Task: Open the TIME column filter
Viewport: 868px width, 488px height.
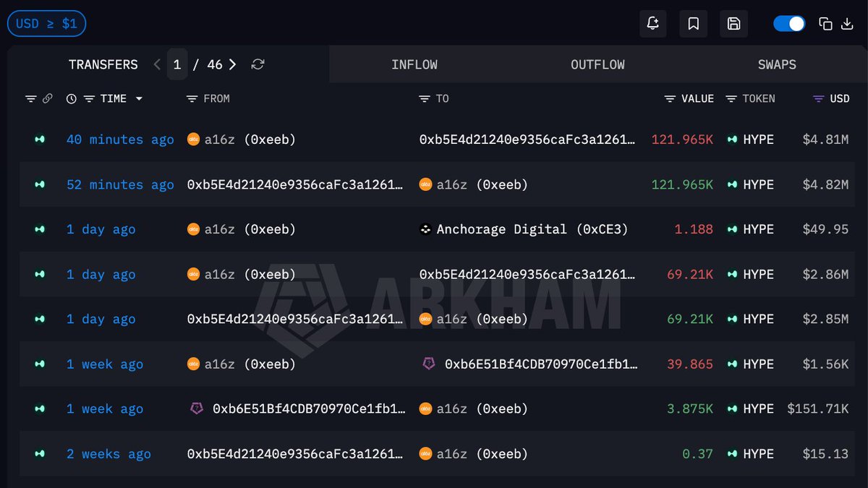Action: pos(89,99)
